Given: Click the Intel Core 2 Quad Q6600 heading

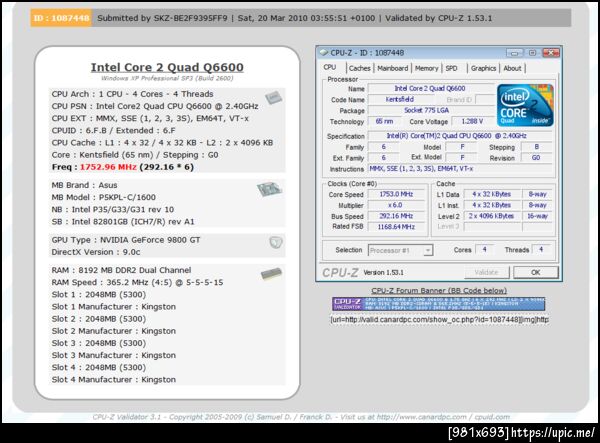Looking at the screenshot, I should pos(167,67).
